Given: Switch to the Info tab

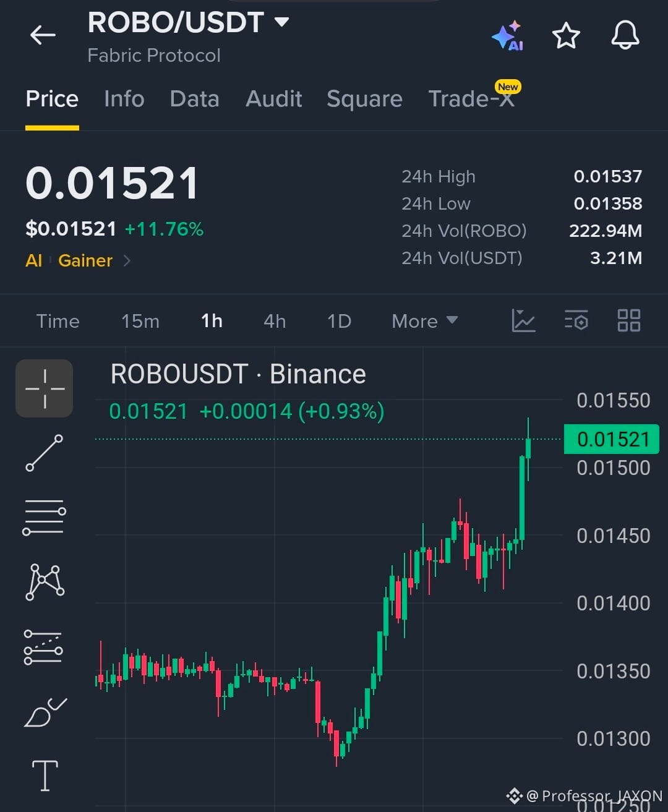Looking at the screenshot, I should [124, 99].
